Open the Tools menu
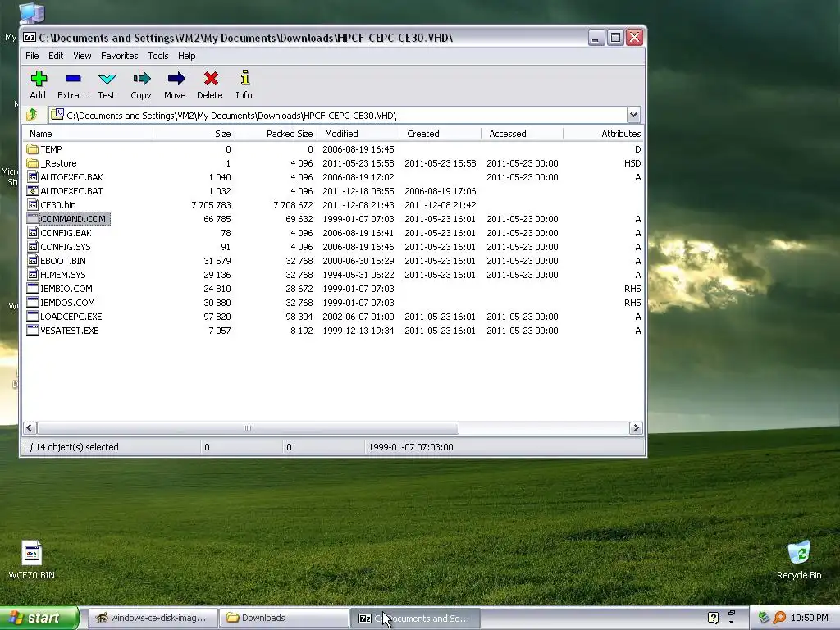This screenshot has width=840, height=630. [158, 56]
